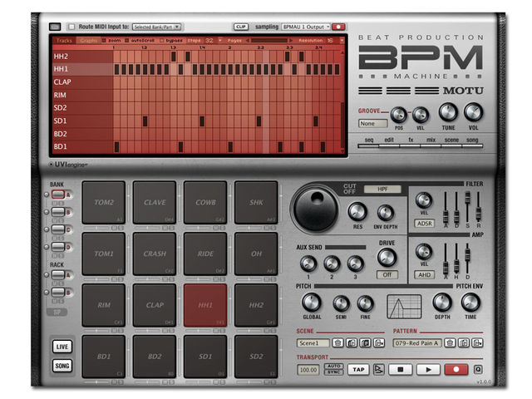This screenshot has width=532, height=399.
Task: Trigger the SD1 drum pad
Action: tap(205, 357)
